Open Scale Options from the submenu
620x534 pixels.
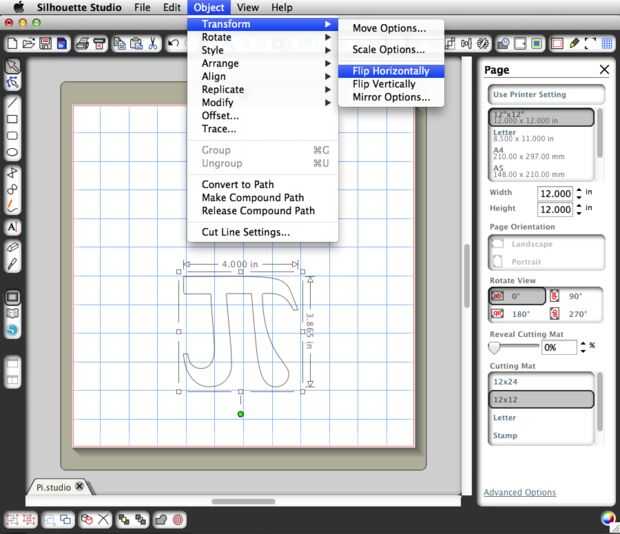coord(391,50)
